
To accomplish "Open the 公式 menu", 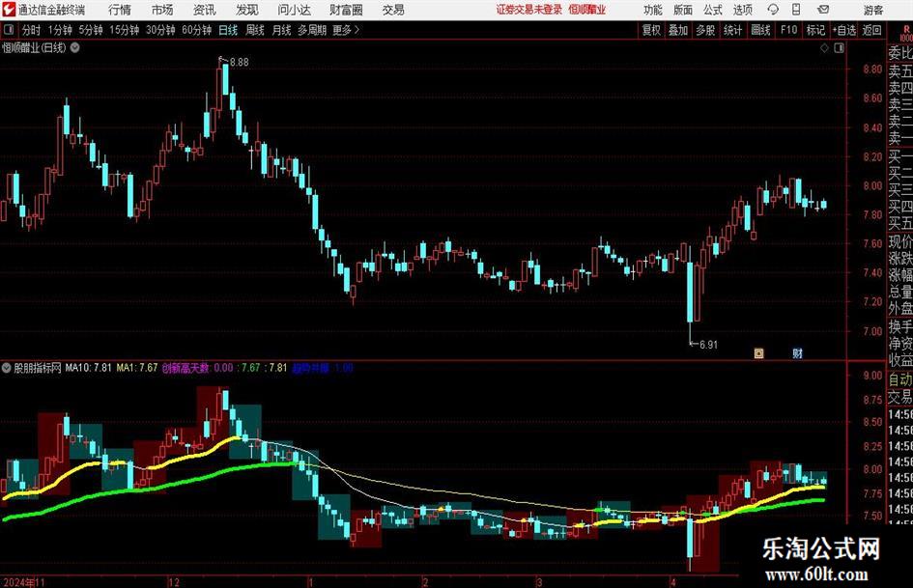I will click(x=712, y=10).
